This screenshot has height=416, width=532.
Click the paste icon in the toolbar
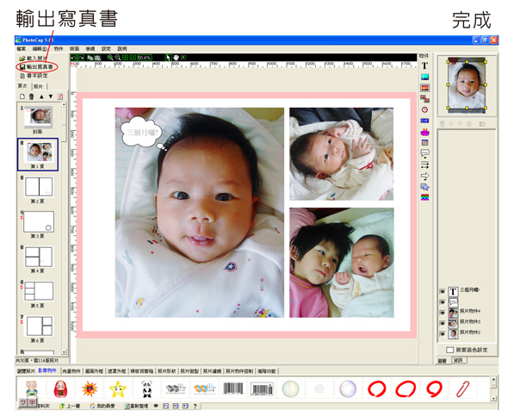click(98, 58)
